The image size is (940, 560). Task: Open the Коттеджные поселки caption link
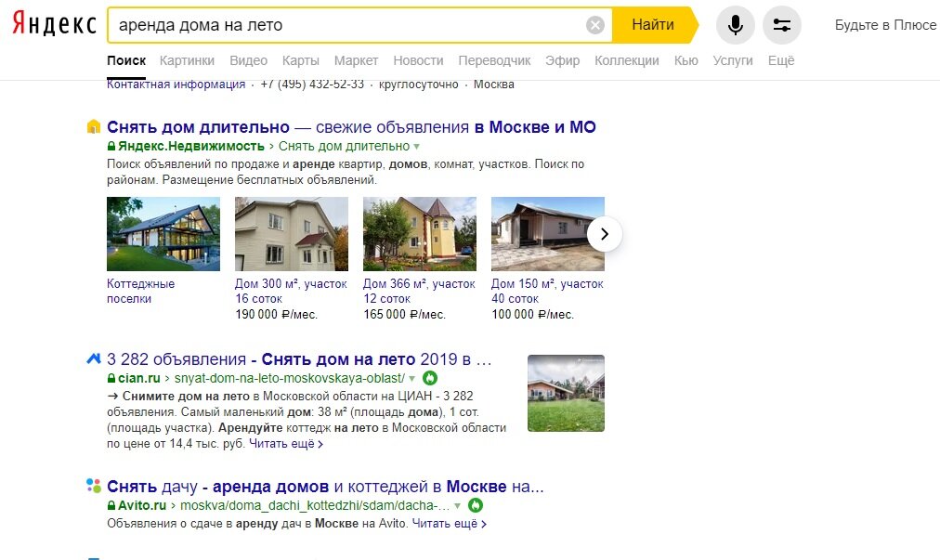pyautogui.click(x=141, y=291)
